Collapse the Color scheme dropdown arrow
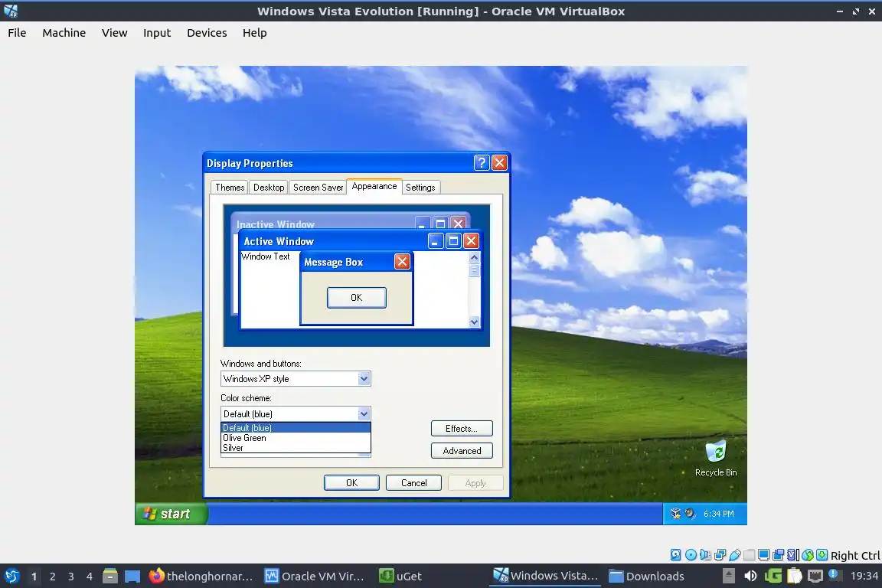Viewport: 882px width, 588px height. (364, 413)
